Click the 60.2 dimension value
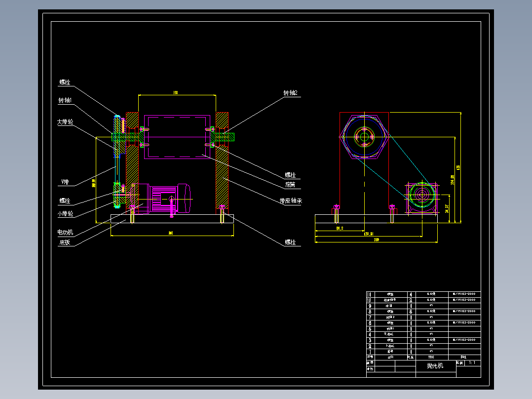This screenshot has width=532, height=399. click(340, 228)
